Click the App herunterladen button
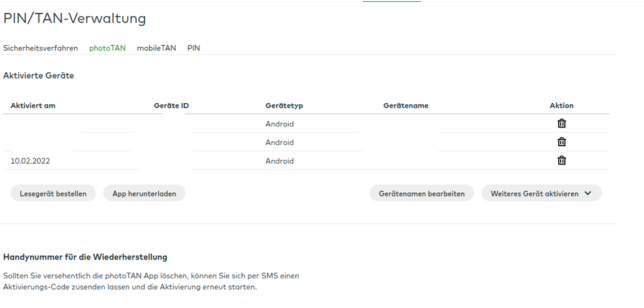Screen dimensions: 644x308 click(x=144, y=193)
